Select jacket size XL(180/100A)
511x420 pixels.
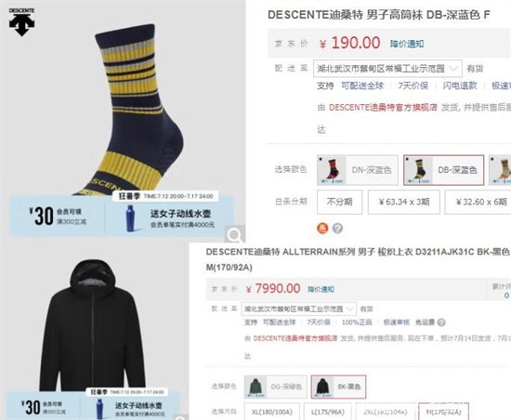271,412
